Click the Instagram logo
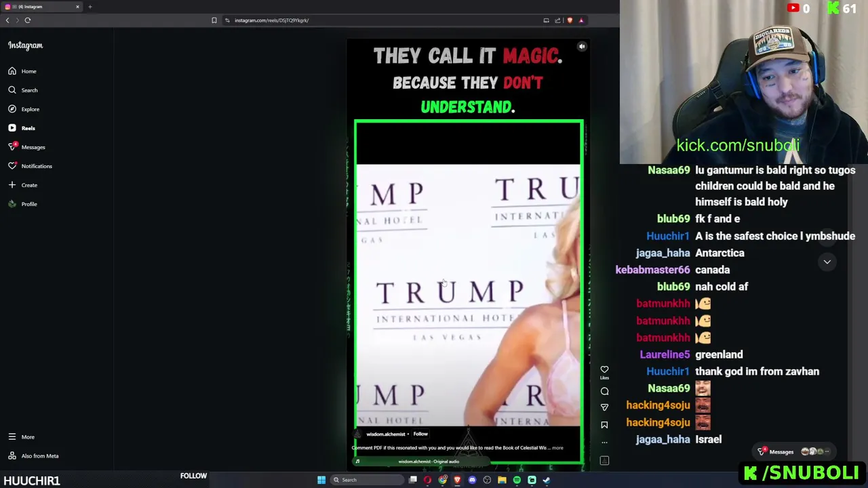This screenshot has width=868, height=488. (x=25, y=45)
